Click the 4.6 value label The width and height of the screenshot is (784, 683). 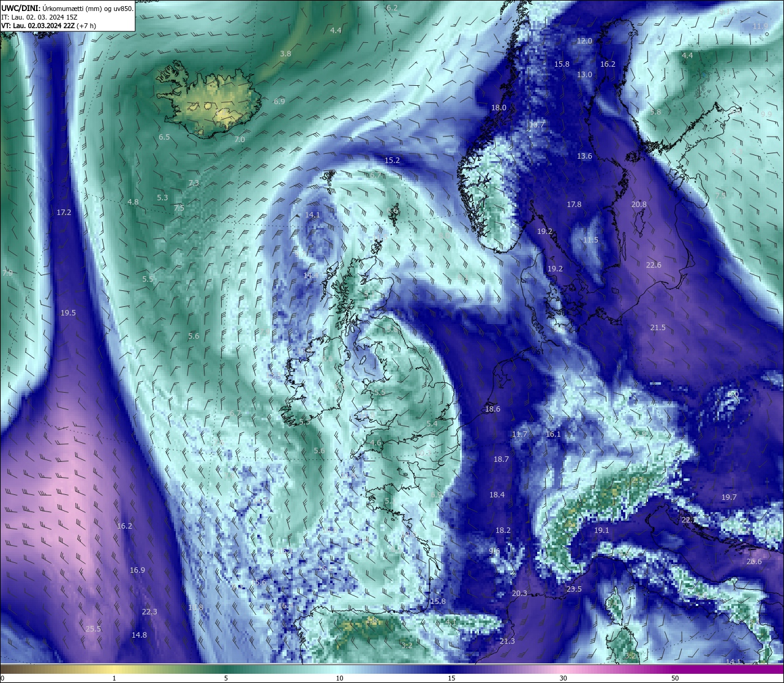[x=375, y=443]
